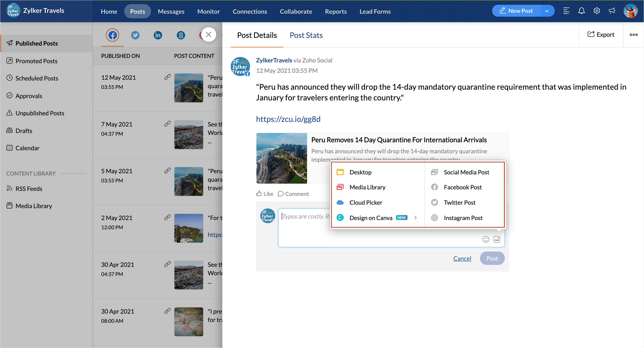Open the notifications bell
This screenshot has height=348, width=644.
(581, 11)
